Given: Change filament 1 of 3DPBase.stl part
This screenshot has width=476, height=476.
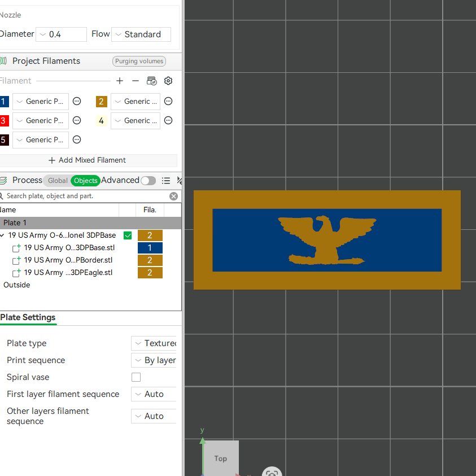Looking at the screenshot, I should 150,248.
